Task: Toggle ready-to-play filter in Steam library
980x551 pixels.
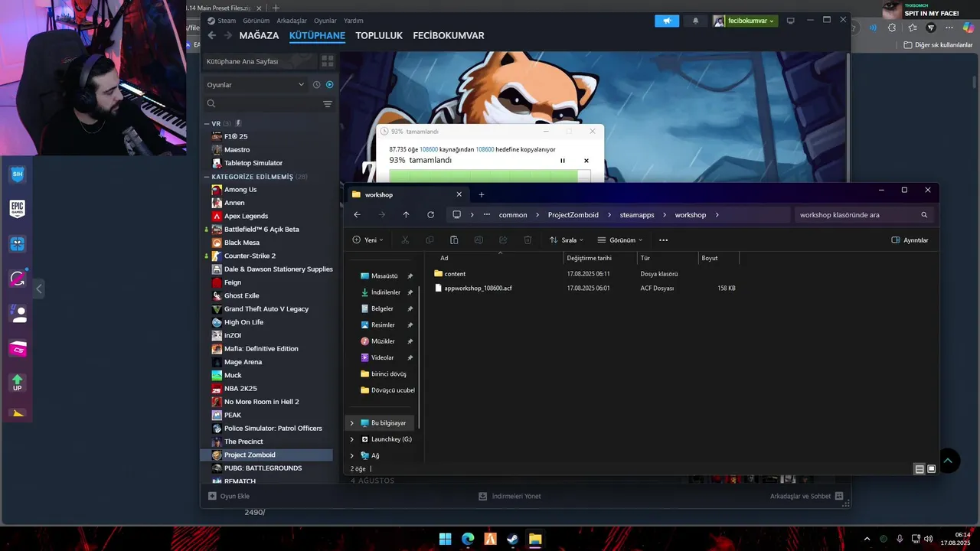Action: [329, 85]
